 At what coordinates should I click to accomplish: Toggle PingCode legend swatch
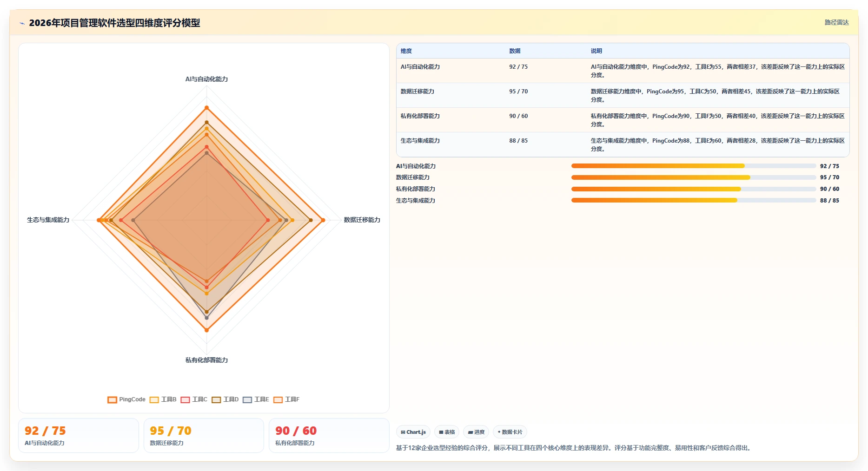tap(112, 399)
